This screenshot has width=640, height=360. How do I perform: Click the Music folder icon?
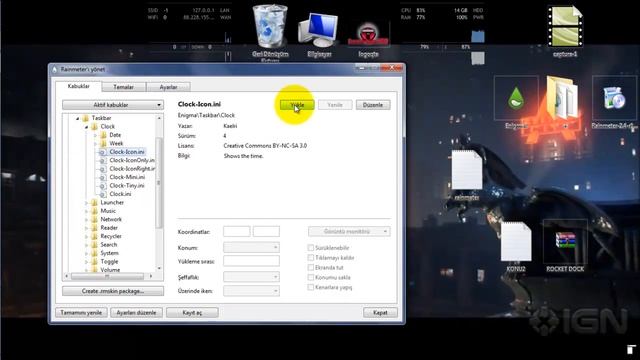(95, 211)
